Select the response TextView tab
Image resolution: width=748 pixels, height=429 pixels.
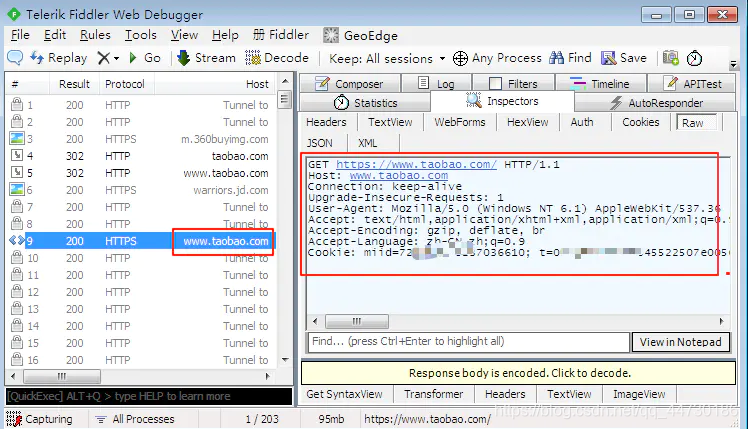569,394
